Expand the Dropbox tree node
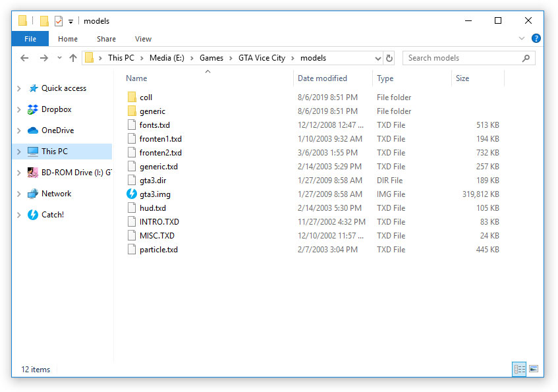 click(x=19, y=109)
